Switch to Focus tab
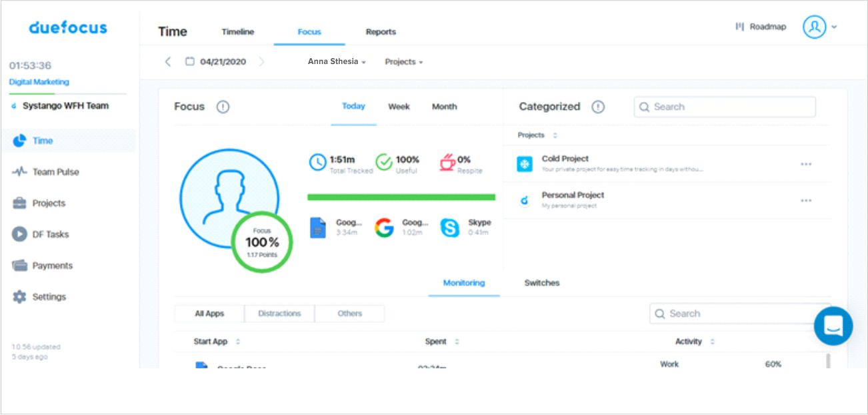868x415 pixels. coord(309,32)
